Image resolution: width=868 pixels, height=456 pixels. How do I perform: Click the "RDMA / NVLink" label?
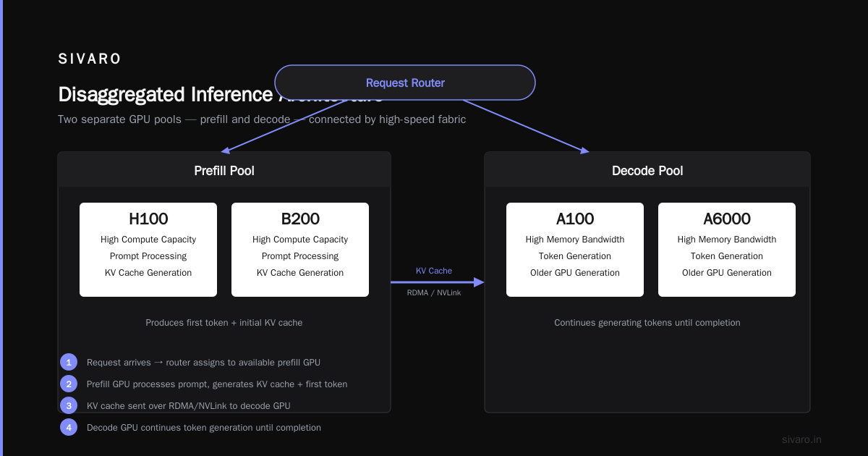pyautogui.click(x=434, y=292)
